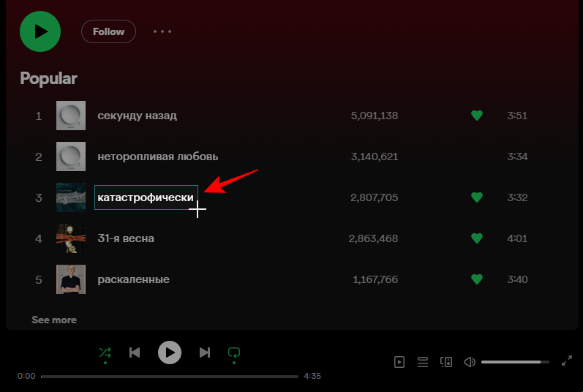583x392 pixels.
Task: Enter full screen mode
Action: point(566,361)
